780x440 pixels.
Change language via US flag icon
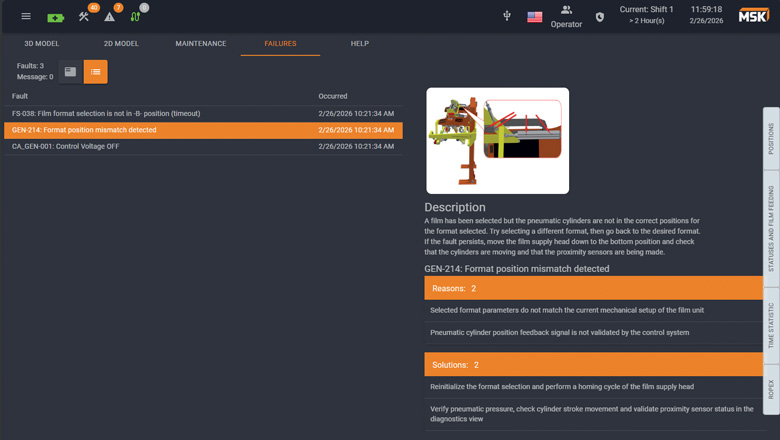pyautogui.click(x=535, y=17)
